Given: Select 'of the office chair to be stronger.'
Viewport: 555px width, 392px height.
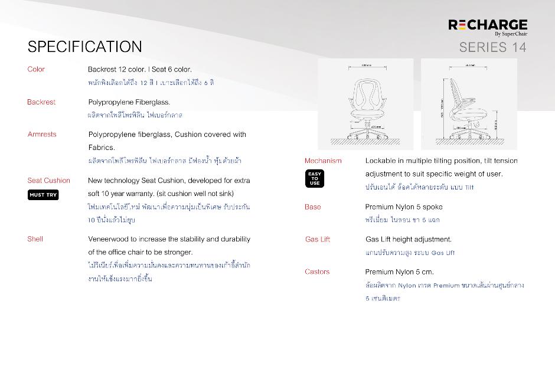Looking at the screenshot, I should click(x=141, y=252).
